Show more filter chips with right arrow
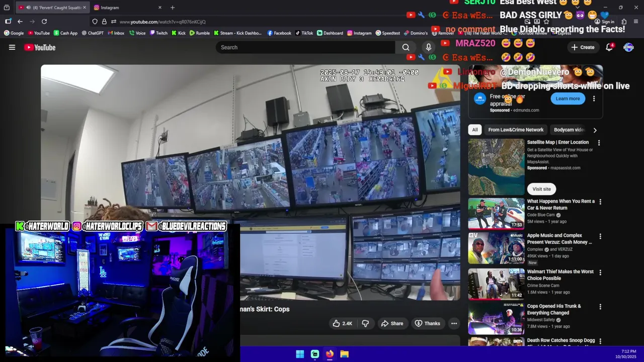The height and width of the screenshot is (362, 644). pyautogui.click(x=595, y=130)
